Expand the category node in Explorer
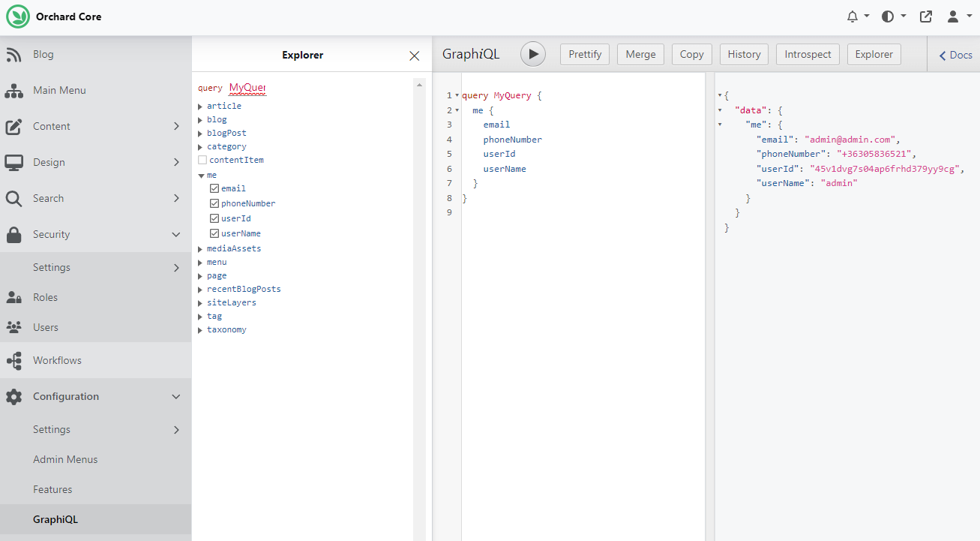The image size is (980, 541). pos(200,147)
